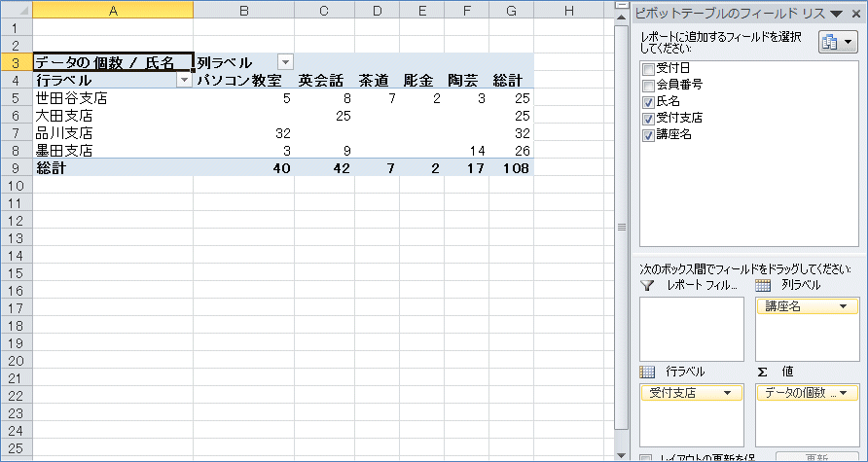
Task: Select column B header
Action: coord(243,10)
